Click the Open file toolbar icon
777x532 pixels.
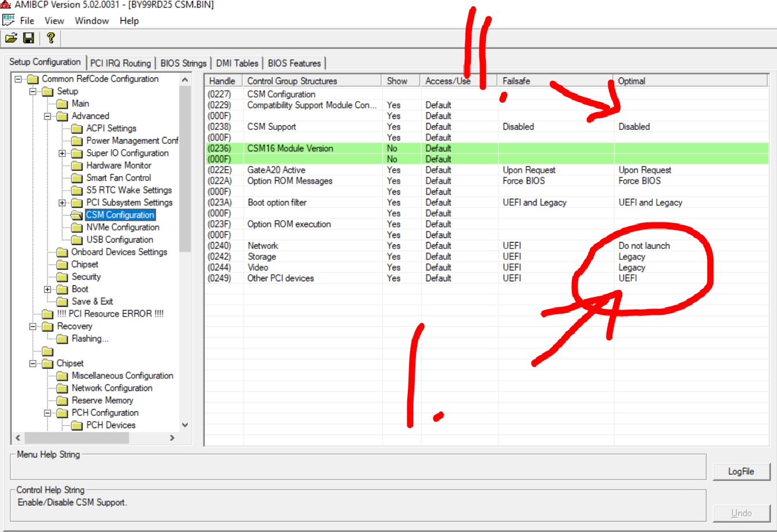(x=11, y=38)
